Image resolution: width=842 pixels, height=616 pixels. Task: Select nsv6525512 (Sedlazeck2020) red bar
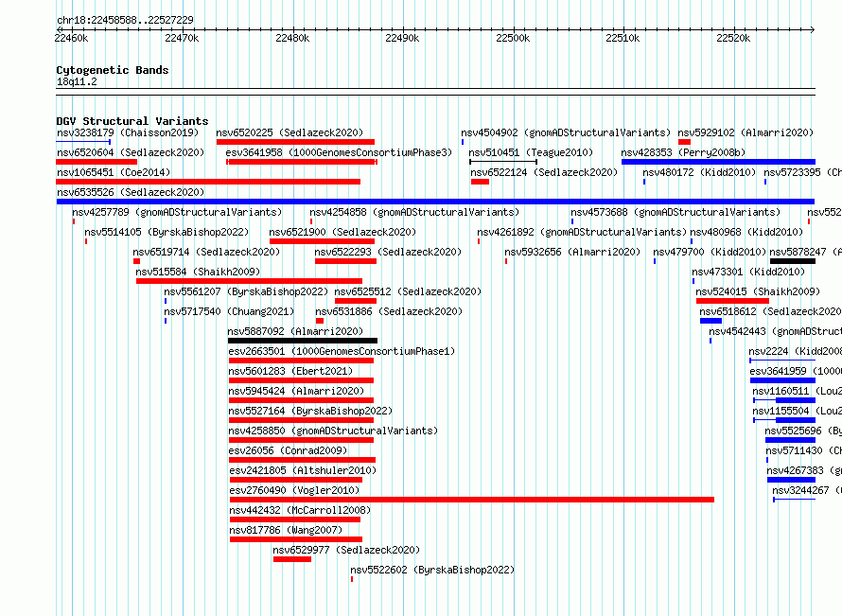[356, 301]
